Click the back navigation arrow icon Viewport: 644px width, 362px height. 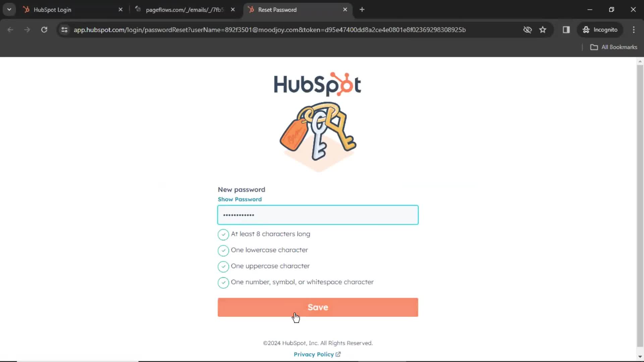10,29
